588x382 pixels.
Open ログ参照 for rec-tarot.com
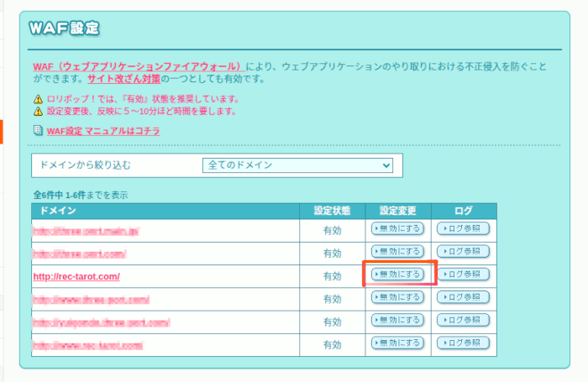[463, 275]
